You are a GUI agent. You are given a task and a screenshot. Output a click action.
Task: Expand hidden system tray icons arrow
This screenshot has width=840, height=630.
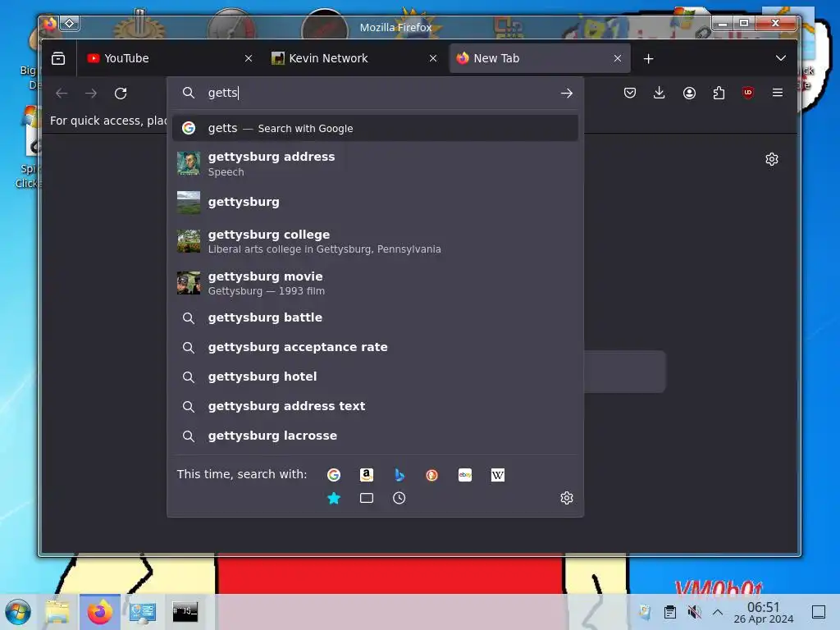[x=718, y=612]
